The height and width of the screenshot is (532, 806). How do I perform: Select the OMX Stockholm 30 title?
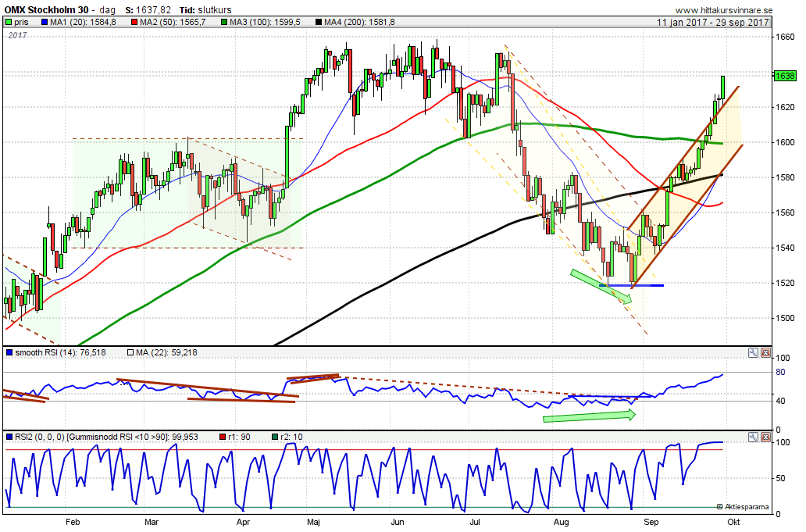pos(46,10)
